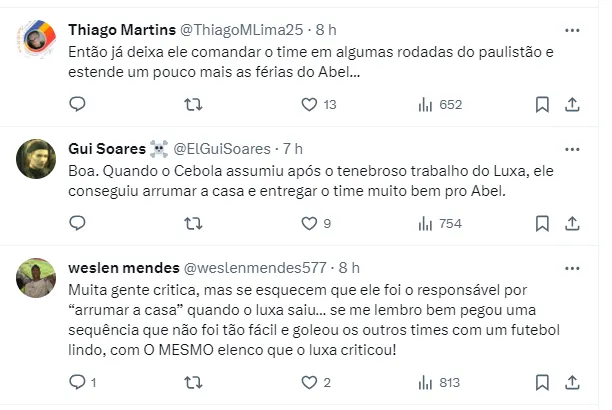Bookmark Thiago Martins' tweet
The image size is (612, 410).
pos(541,104)
